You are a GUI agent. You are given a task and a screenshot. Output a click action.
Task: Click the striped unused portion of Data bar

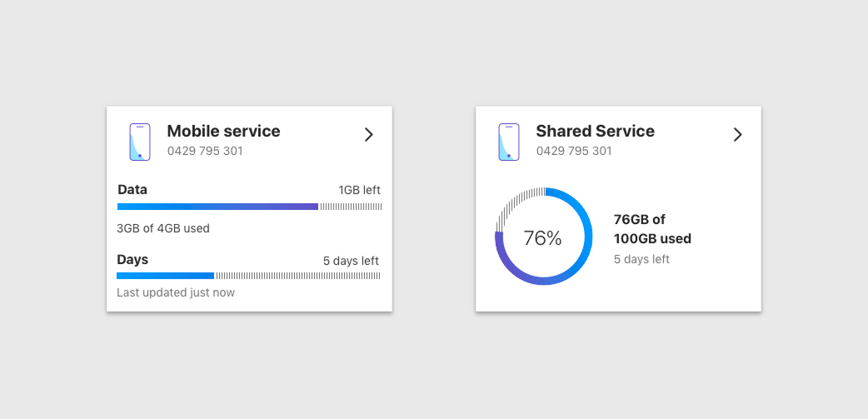click(x=351, y=207)
